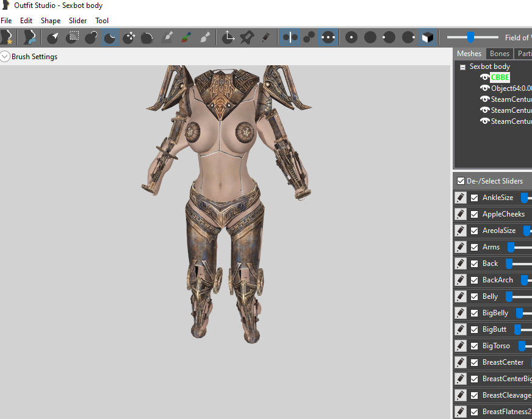The height and width of the screenshot is (419, 532).
Task: Toggle Global Brush Collision mode
Action: coord(328,37)
